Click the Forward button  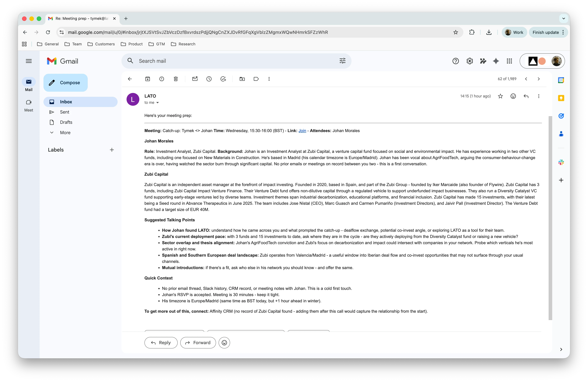(x=198, y=343)
